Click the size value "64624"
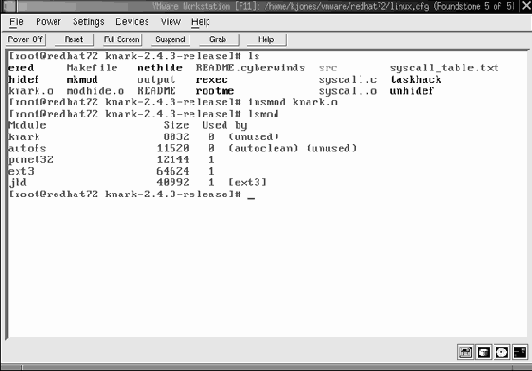 point(173,171)
